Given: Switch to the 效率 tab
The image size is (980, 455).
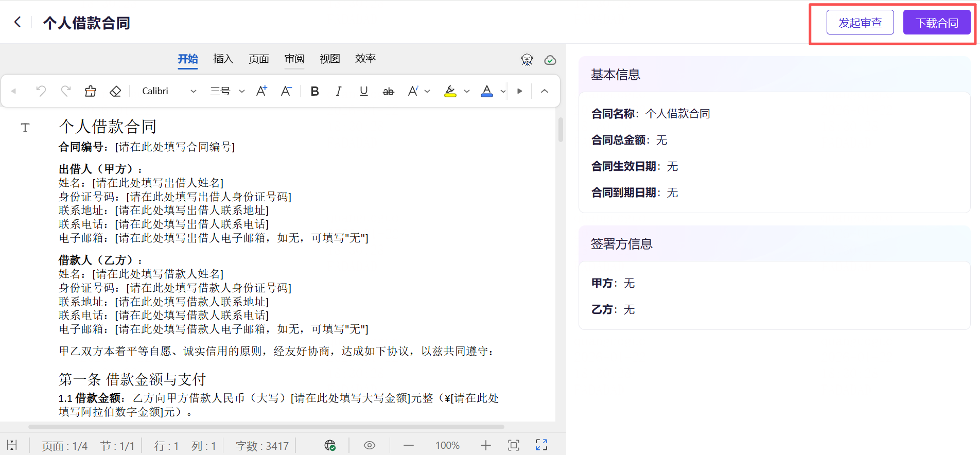Looking at the screenshot, I should (365, 59).
